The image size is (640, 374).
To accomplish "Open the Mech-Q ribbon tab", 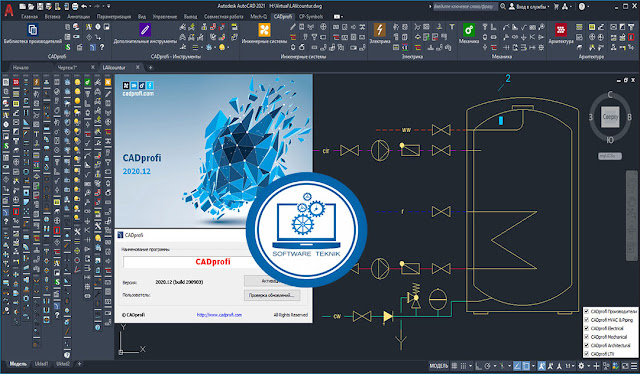I will coord(258,17).
